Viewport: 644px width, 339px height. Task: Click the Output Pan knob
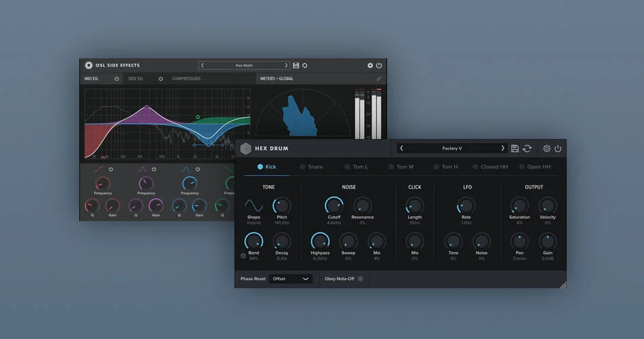[x=519, y=241]
